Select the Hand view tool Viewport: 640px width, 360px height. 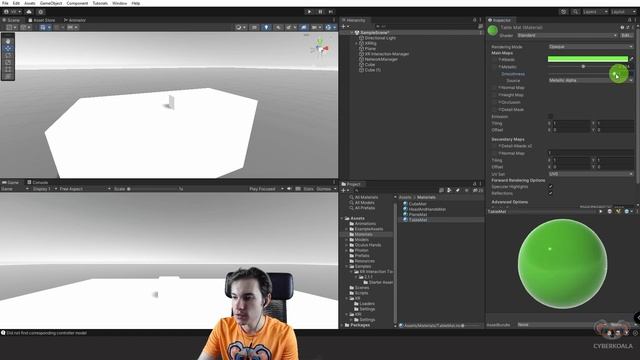coord(8,41)
